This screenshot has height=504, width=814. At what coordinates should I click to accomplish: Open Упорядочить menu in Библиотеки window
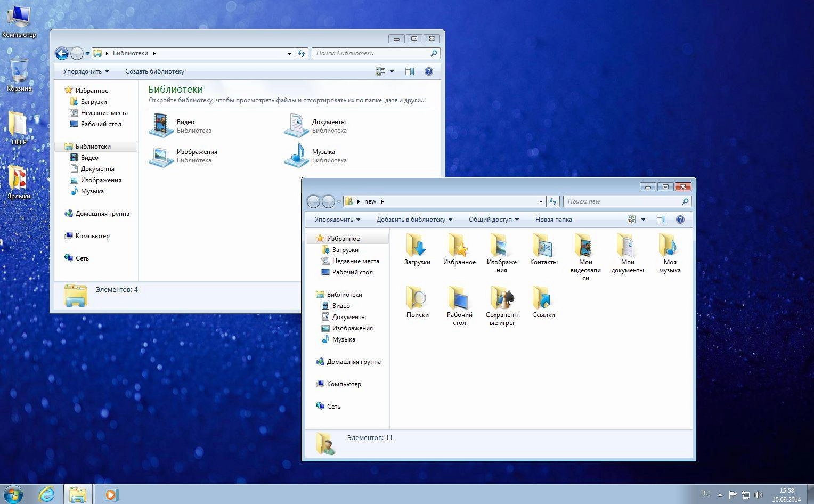tap(86, 71)
